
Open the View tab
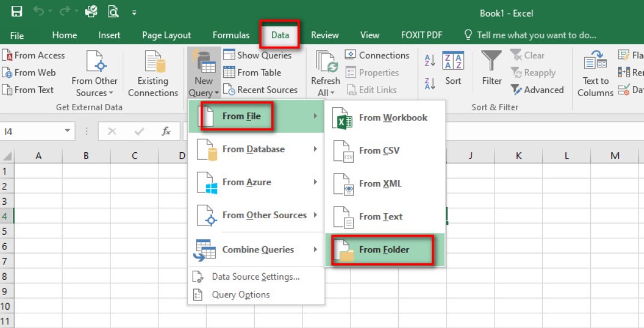370,35
